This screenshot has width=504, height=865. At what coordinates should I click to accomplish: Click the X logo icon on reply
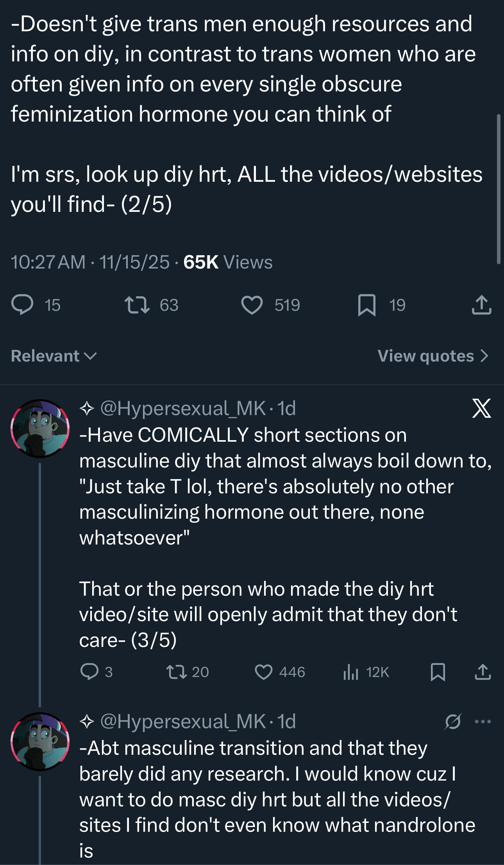[481, 408]
